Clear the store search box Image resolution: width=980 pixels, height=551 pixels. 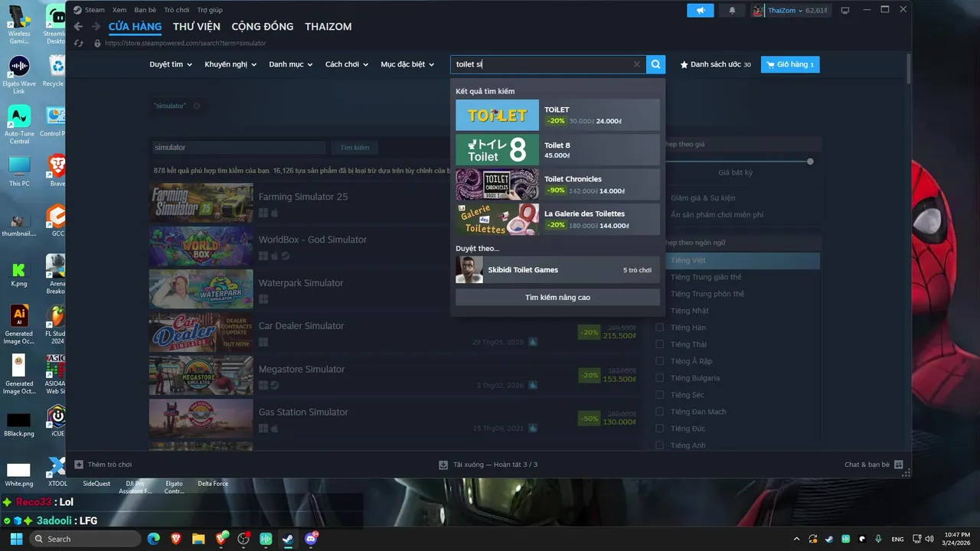(x=636, y=64)
